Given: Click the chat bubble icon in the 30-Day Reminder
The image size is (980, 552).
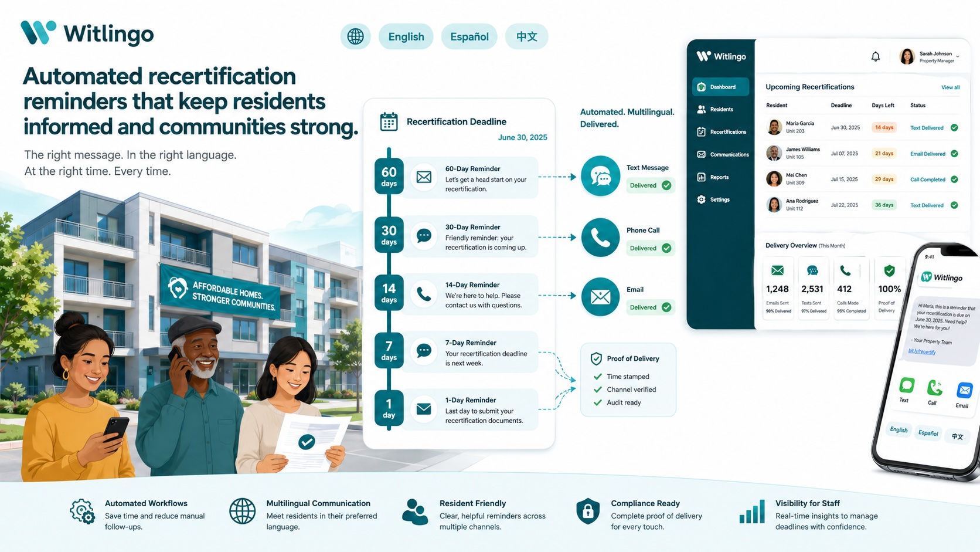Looking at the screenshot, I should (x=424, y=236).
